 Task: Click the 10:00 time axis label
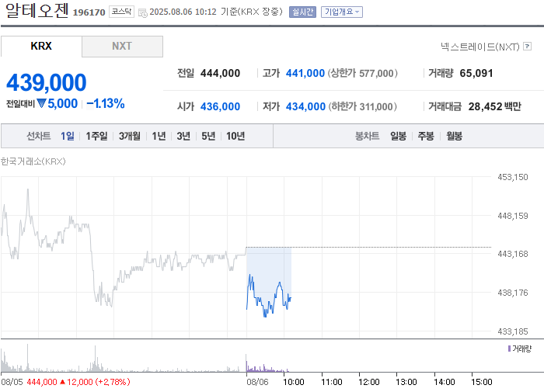(x=294, y=382)
